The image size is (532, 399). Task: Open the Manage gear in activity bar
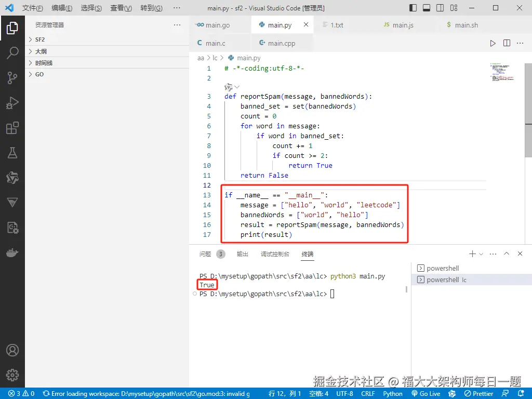coord(12,375)
